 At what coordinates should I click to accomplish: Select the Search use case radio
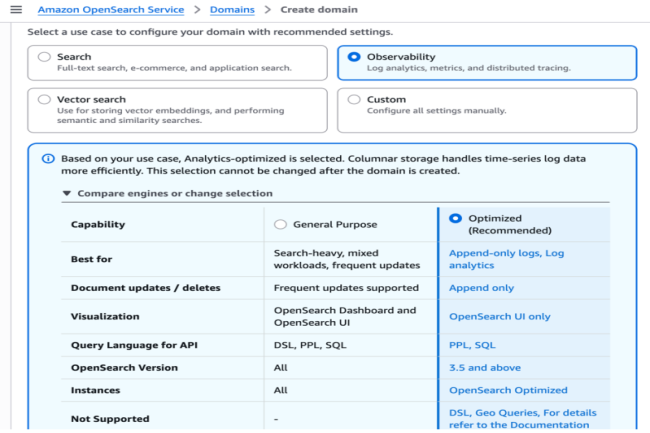44,57
